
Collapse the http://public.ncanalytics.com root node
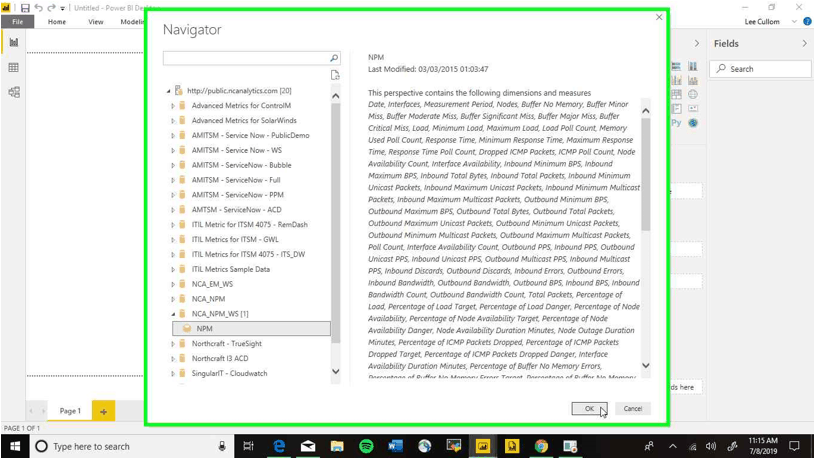point(169,91)
